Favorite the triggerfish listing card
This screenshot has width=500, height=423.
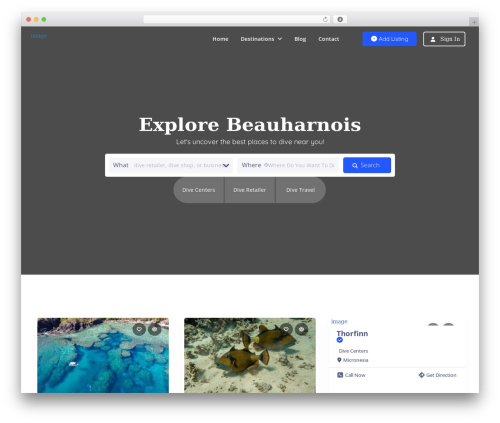click(x=286, y=329)
